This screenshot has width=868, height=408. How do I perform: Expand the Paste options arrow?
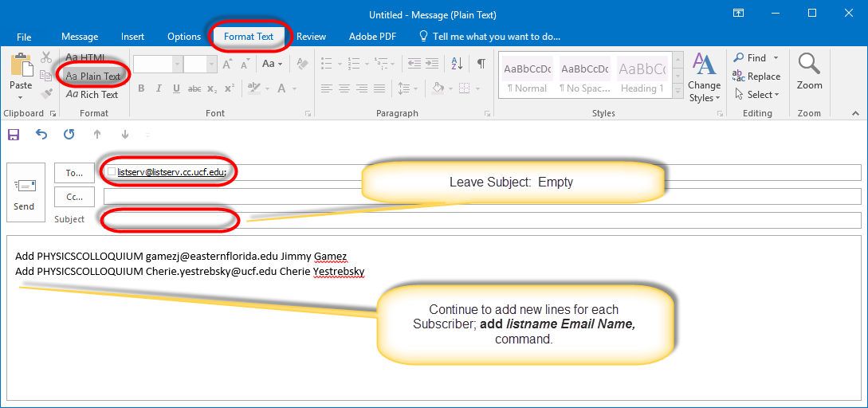point(21,97)
